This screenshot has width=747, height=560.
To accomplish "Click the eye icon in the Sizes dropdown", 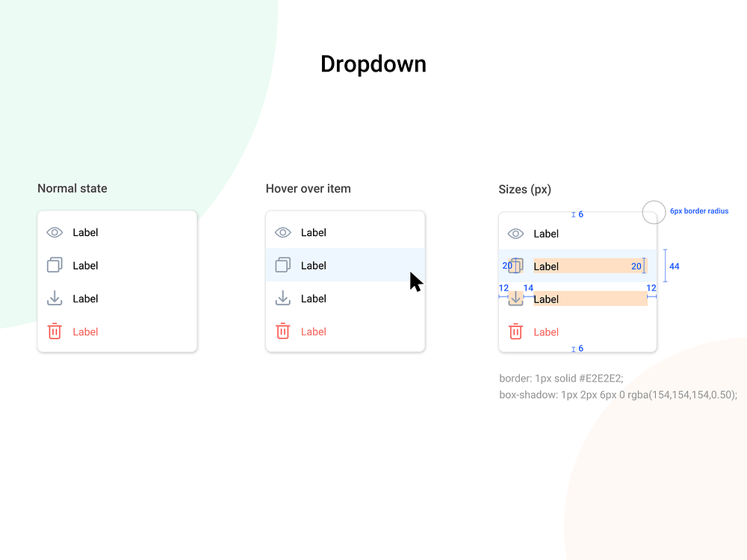I will 515,234.
